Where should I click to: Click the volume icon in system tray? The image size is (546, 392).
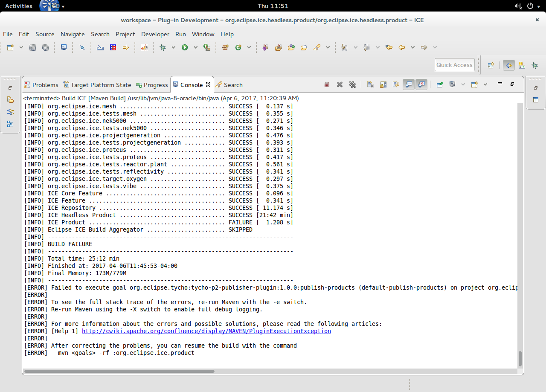click(518, 6)
